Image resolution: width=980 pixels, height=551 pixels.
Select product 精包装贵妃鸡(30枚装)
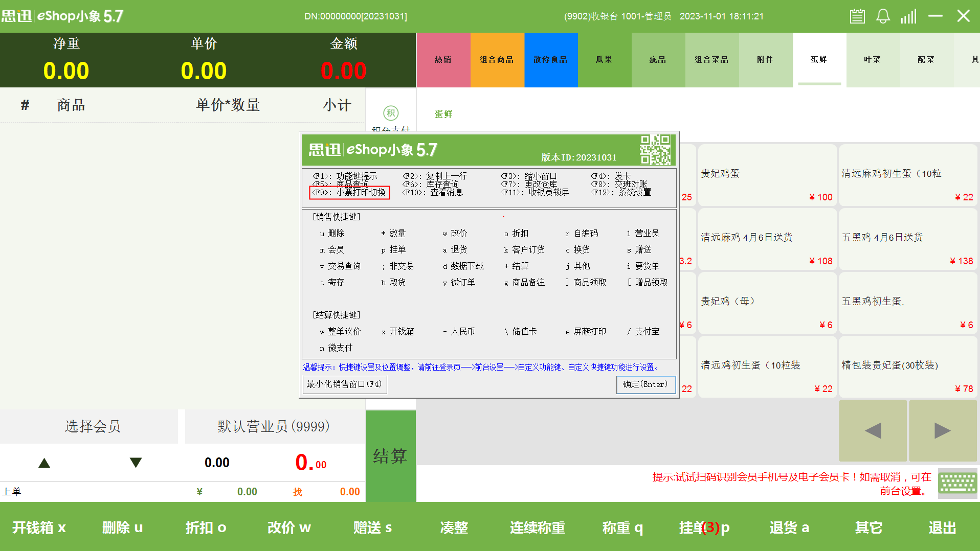point(908,367)
